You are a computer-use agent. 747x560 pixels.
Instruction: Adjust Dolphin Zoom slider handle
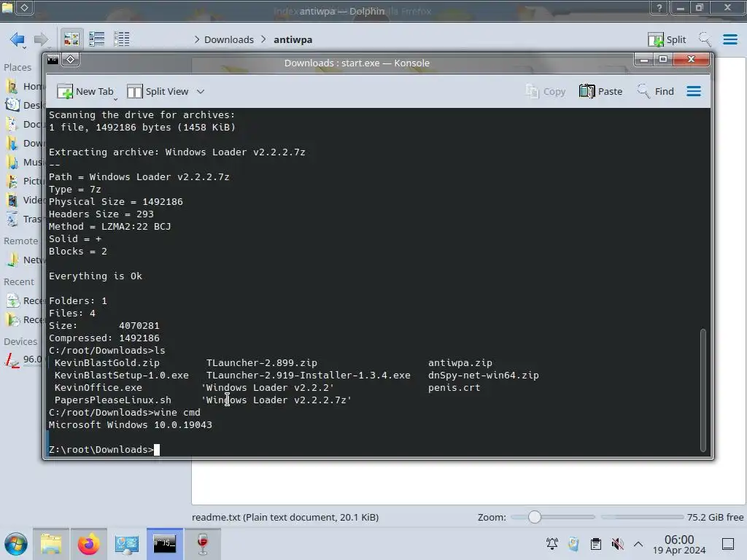535,517
